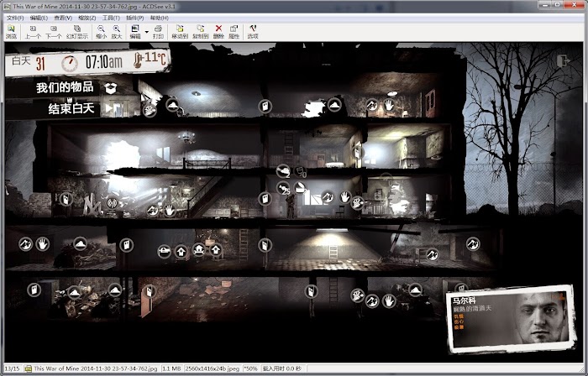588x376 pixels.
Task: Click the 2560x1416x24b jpeg status entry
Action: point(213,368)
